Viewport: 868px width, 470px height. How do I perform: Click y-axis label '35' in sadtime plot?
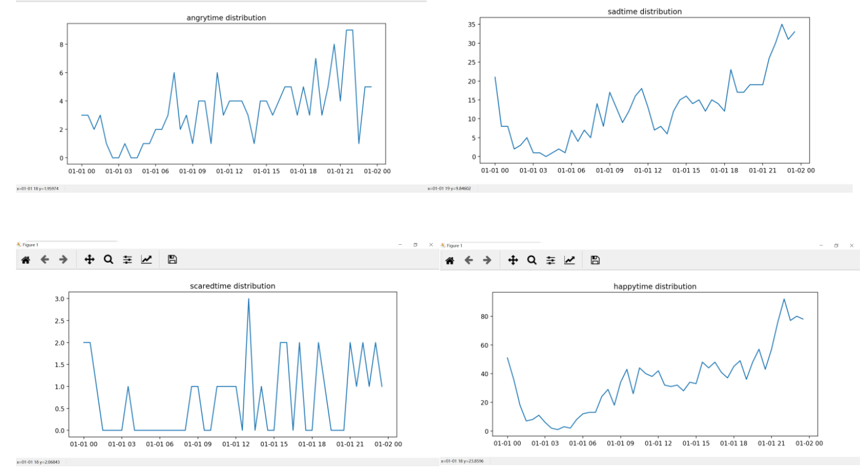tap(473, 25)
